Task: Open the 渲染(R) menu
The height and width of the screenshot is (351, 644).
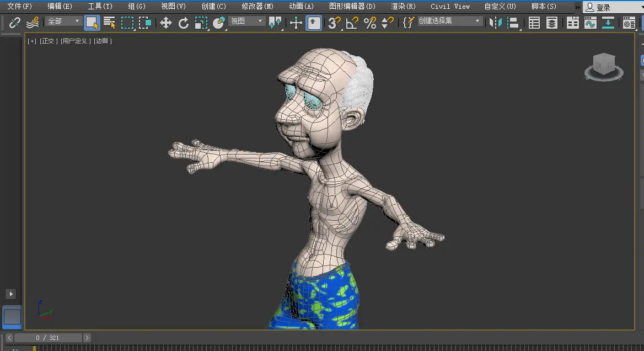Action: [403, 7]
